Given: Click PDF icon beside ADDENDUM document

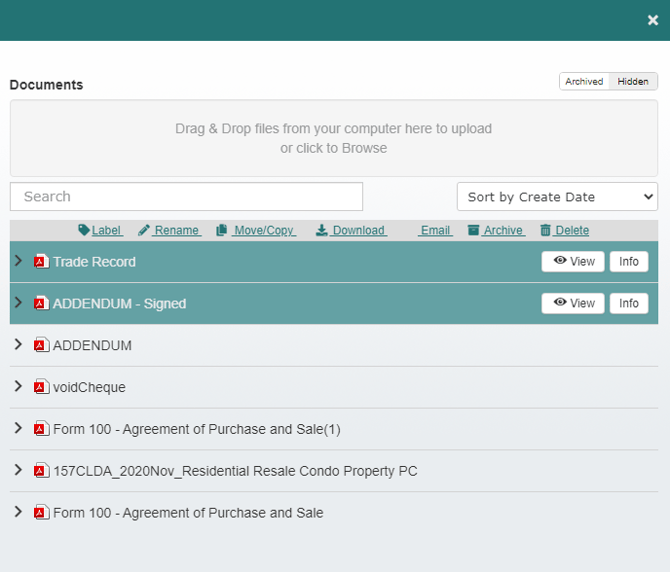Looking at the screenshot, I should point(41,345).
